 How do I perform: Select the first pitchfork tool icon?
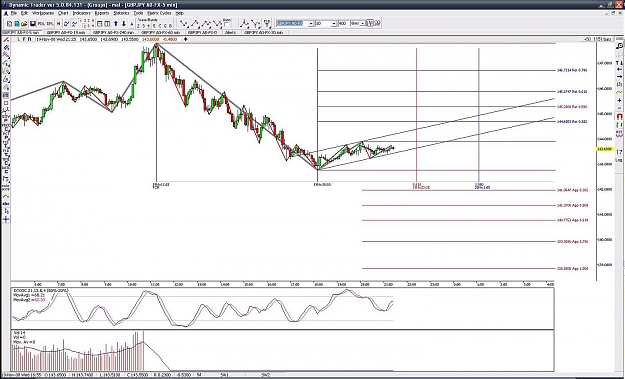pyautogui.click(x=243, y=24)
